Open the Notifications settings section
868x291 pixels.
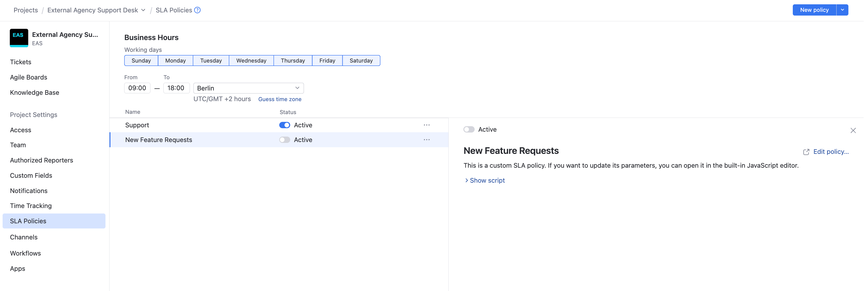tap(29, 191)
